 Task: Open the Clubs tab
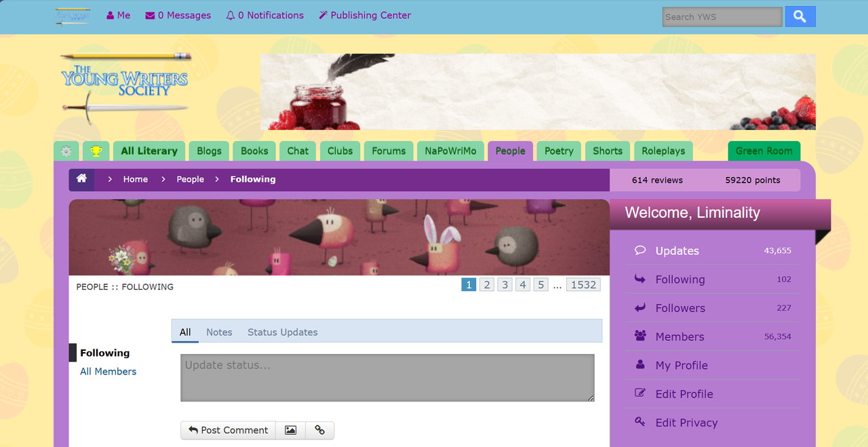[x=340, y=151]
